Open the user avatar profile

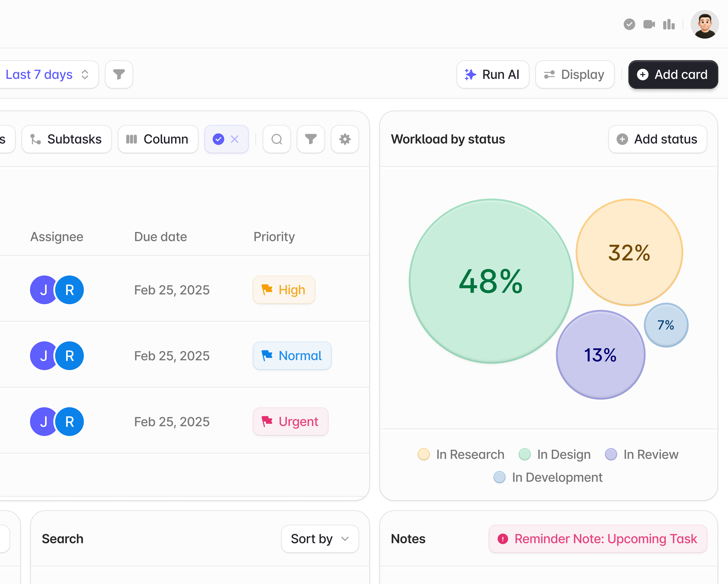pos(704,24)
